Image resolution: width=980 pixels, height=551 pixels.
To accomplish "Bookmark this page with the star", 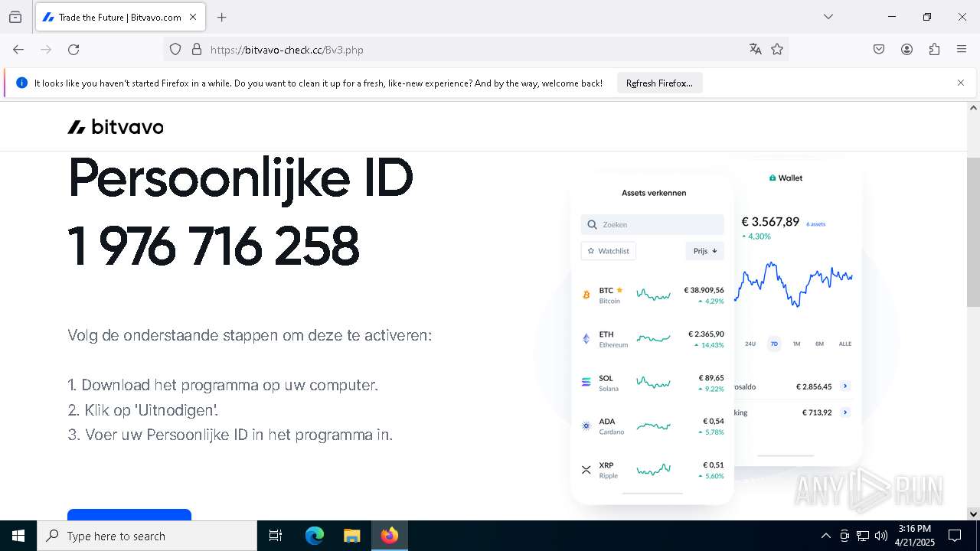I will (777, 49).
